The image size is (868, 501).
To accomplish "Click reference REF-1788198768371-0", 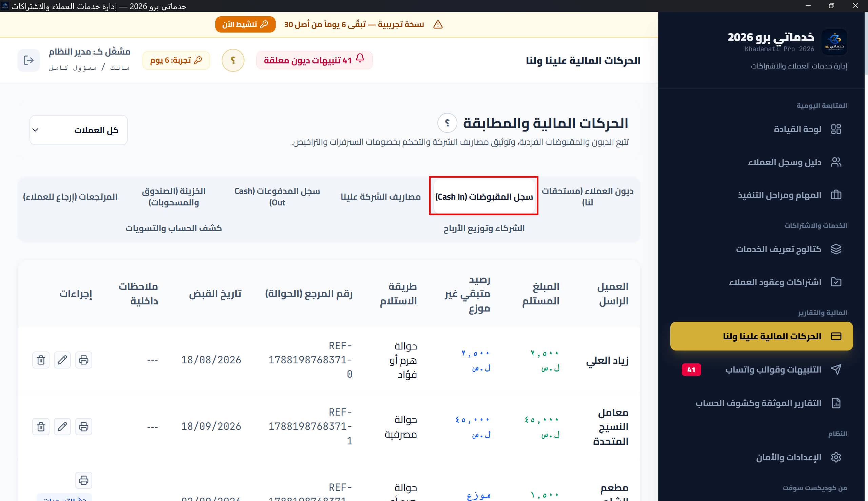I will [x=310, y=360].
